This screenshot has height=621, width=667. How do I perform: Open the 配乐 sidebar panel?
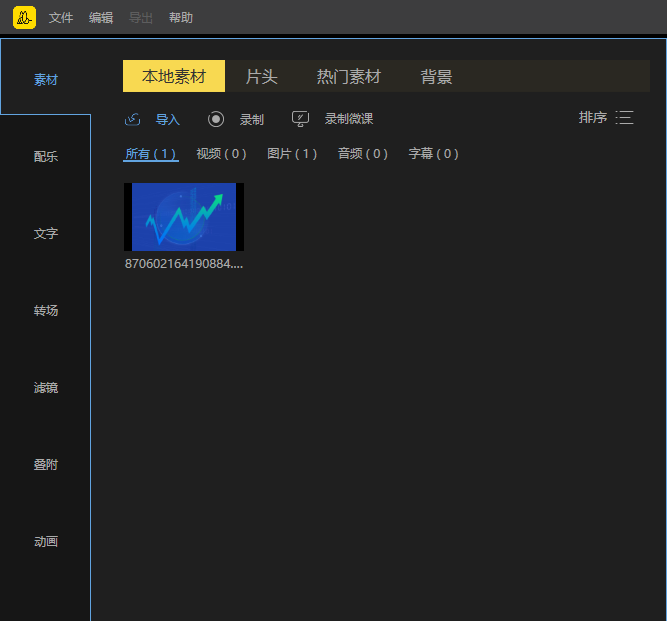pos(46,157)
